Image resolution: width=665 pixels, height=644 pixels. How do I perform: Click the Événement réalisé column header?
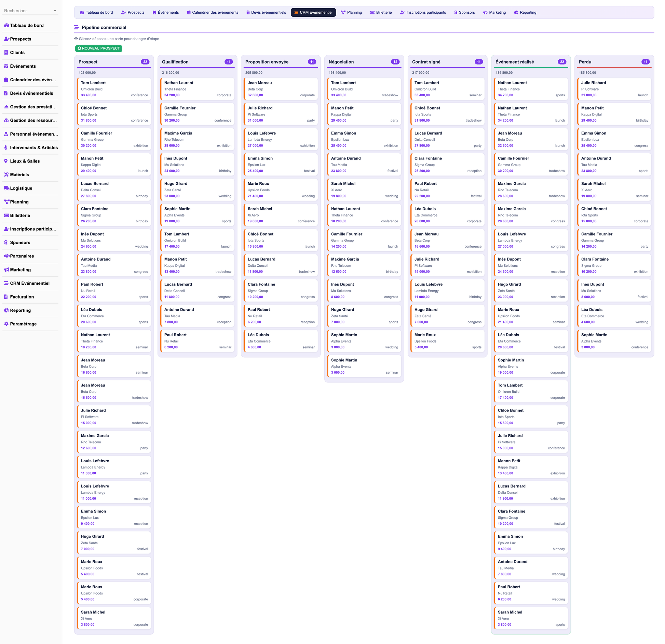(531, 62)
